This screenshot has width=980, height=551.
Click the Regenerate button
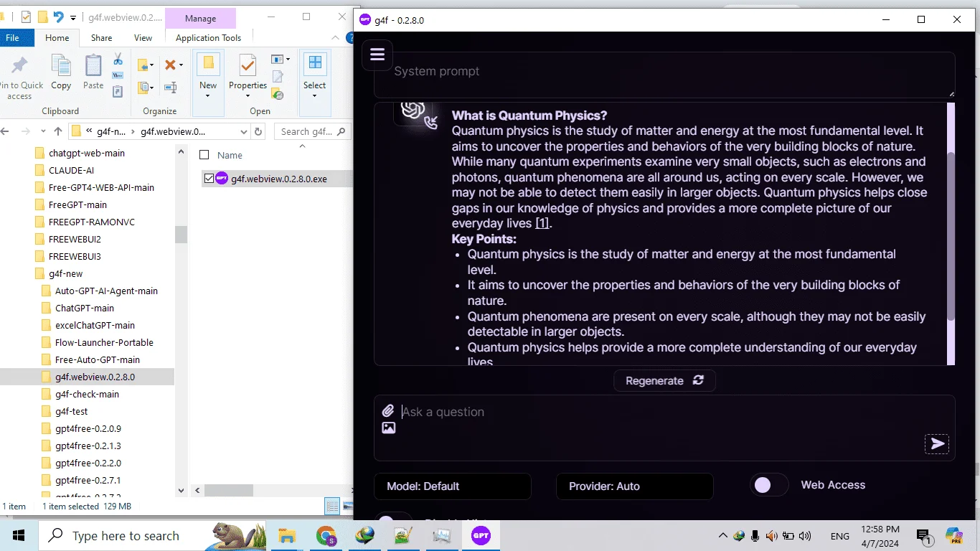tap(664, 380)
